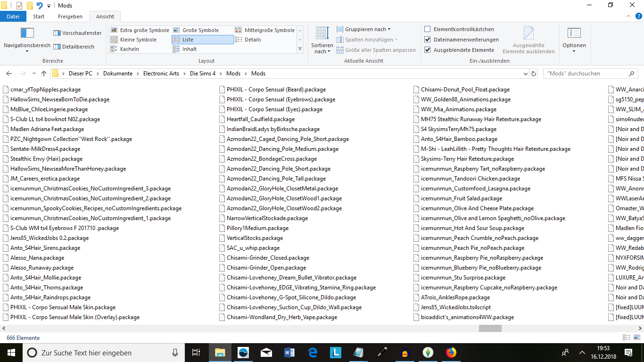Click the quick access undo icon

40,6
